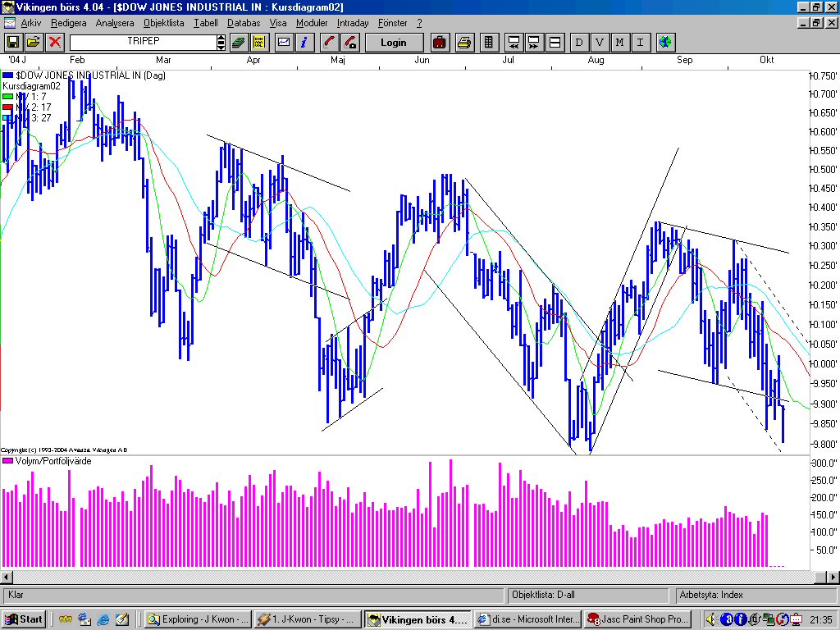Image resolution: width=840 pixels, height=630 pixels.
Task: Open the ? help menu
Action: click(x=419, y=23)
